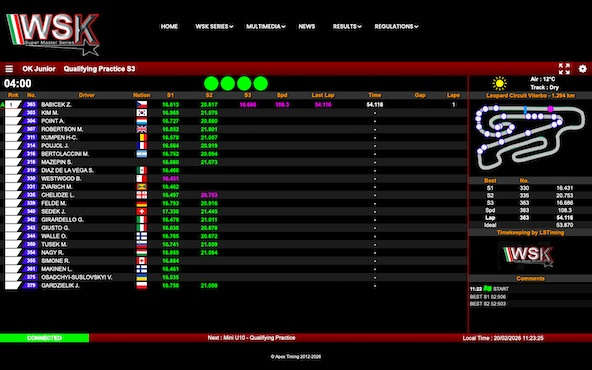Click the French flag for POUJOL J.
Viewport: 592px width, 370px height.
pos(142,146)
